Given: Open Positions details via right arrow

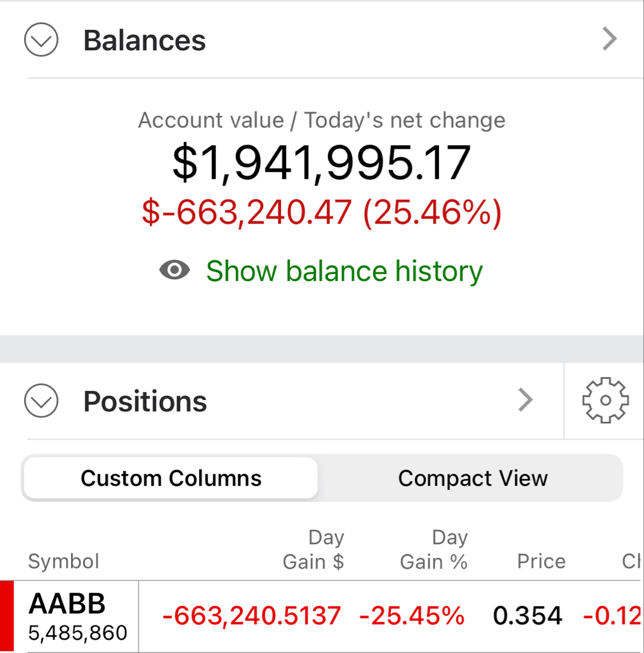Looking at the screenshot, I should coord(525,400).
